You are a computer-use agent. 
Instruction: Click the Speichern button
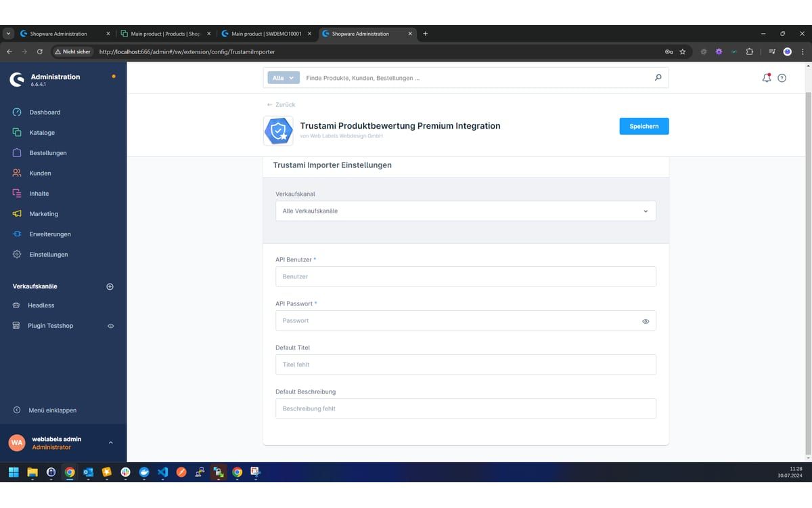[x=644, y=126]
